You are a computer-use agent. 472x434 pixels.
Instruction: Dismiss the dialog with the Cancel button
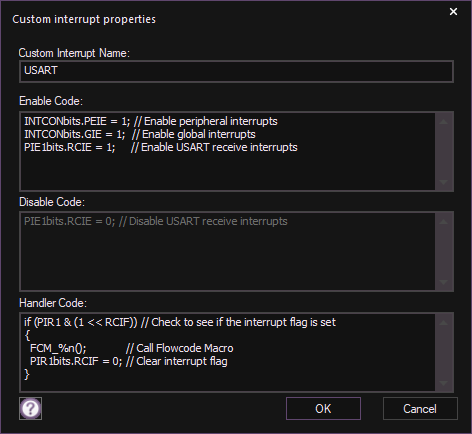pyautogui.click(x=420, y=408)
